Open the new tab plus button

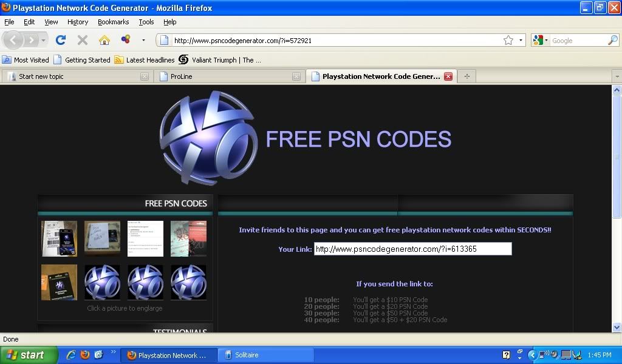[466, 76]
